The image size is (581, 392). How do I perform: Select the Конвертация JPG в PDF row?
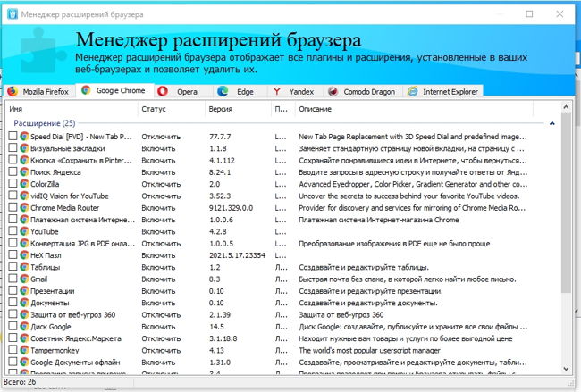[x=266, y=243]
